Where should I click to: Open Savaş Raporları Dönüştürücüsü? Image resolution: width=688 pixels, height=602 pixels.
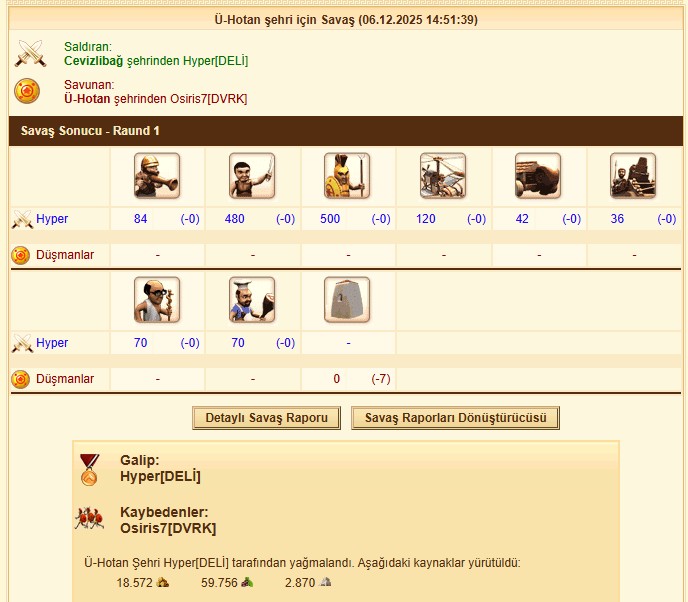coord(455,418)
